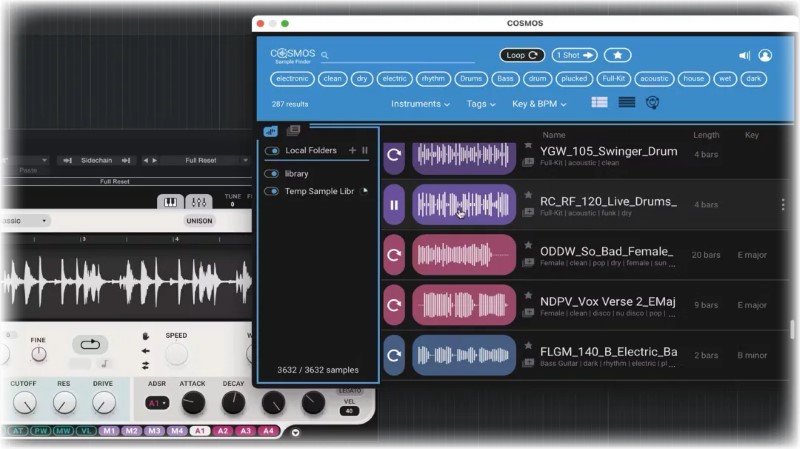800x449 pixels.
Task: Switch to compact list view icon
Action: (627, 103)
